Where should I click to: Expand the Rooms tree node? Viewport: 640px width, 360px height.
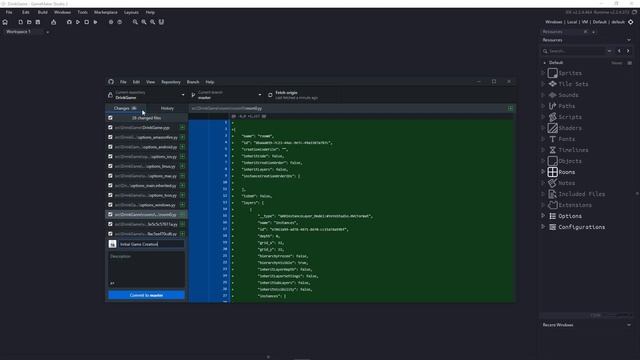tap(543, 172)
